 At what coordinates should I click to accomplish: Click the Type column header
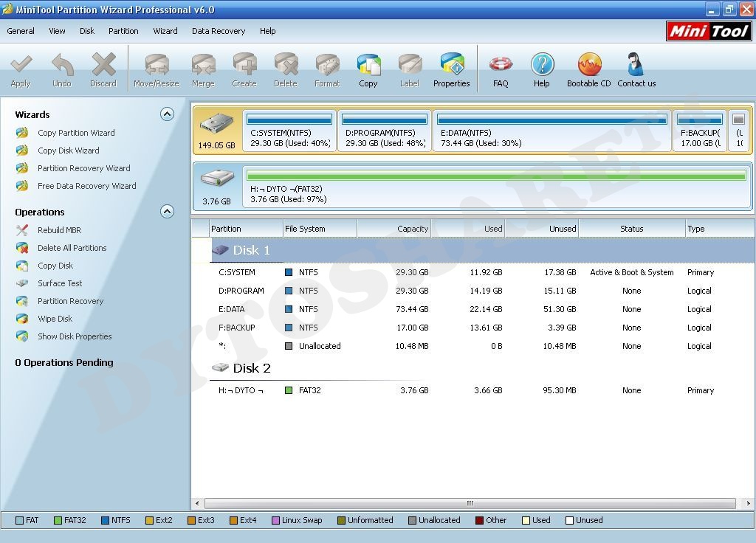[721, 229]
